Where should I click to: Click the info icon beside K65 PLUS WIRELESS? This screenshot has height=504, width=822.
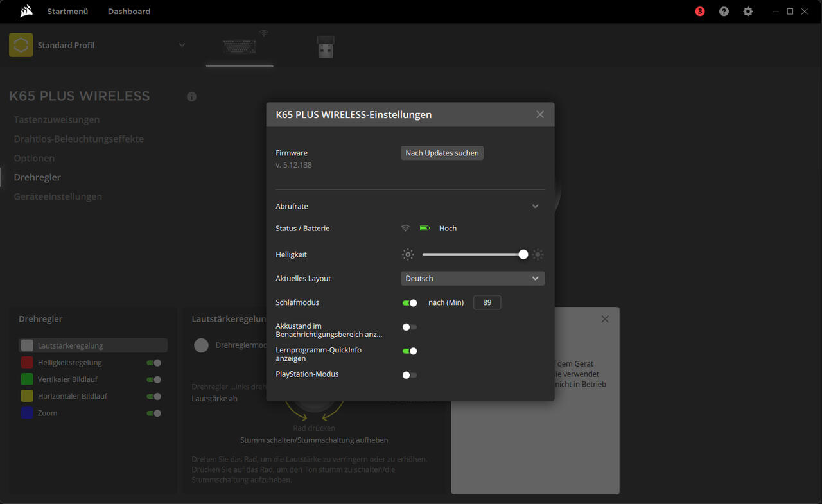(x=191, y=97)
